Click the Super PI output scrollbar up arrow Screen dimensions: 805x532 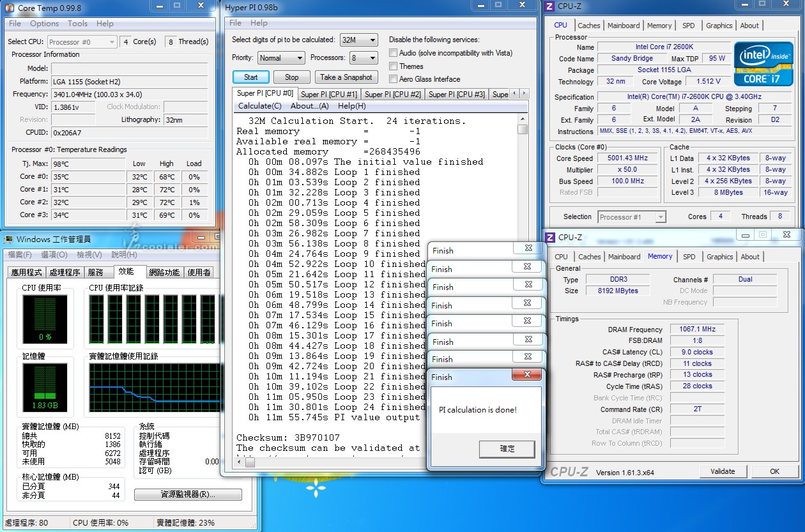(x=523, y=118)
